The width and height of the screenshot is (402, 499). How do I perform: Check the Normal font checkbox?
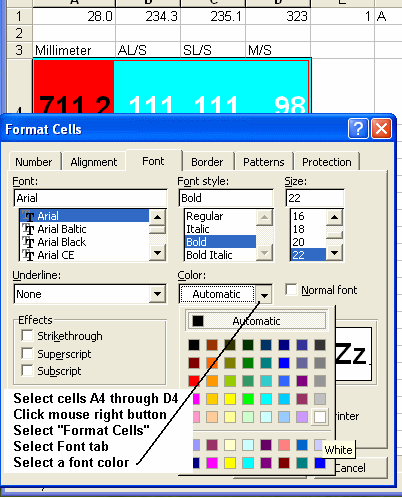[x=291, y=289]
